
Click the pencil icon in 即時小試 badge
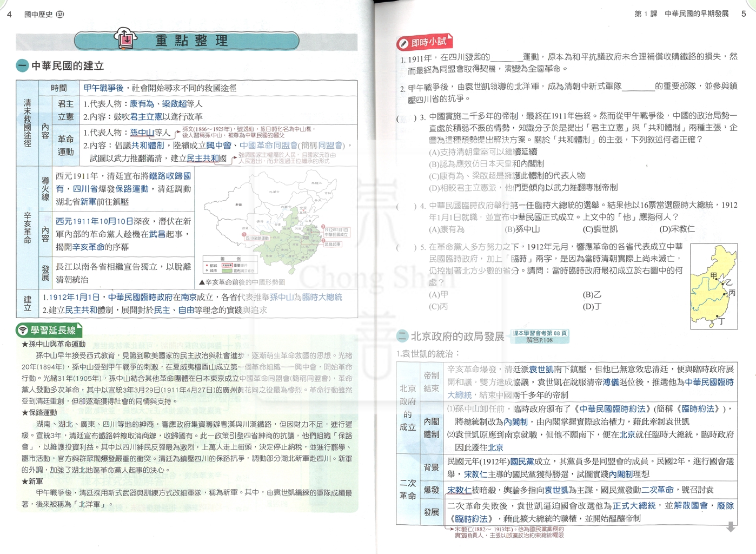403,43
